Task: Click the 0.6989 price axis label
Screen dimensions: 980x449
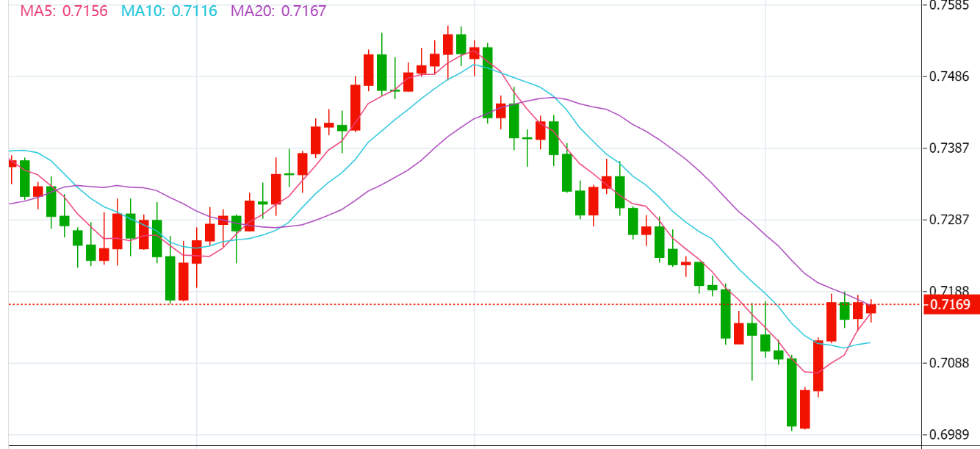Action: [949, 434]
